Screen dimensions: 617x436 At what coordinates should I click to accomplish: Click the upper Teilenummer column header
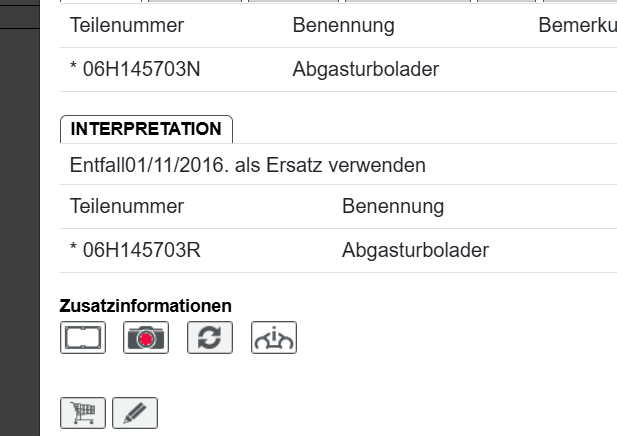click(127, 25)
